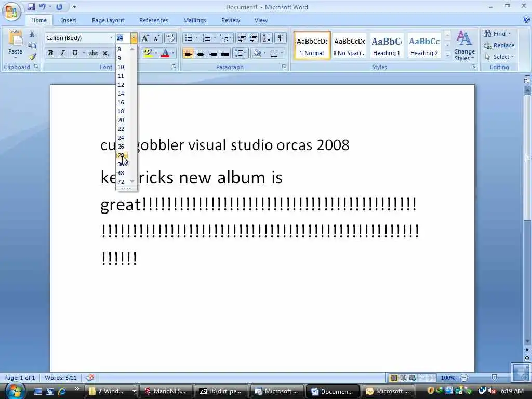Redo the last action

pos(59,6)
